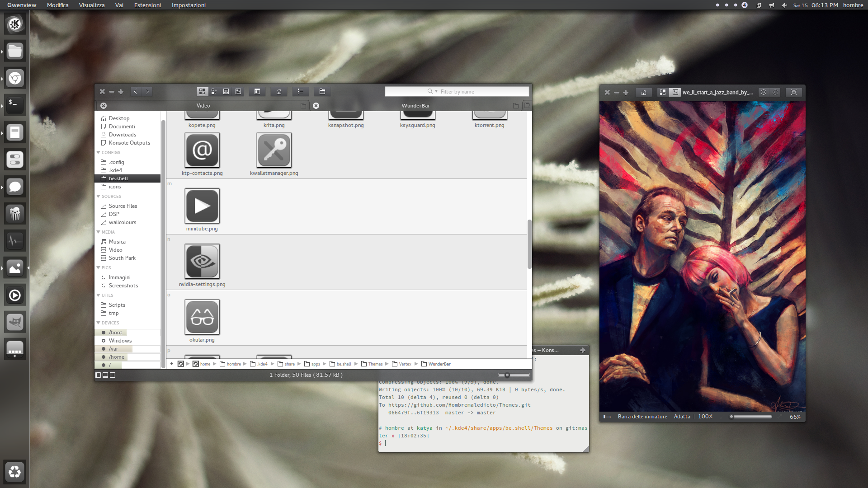Screen dimensions: 868x488
Task: Navigate to Themes in breadcrumb
Action: pos(372,364)
